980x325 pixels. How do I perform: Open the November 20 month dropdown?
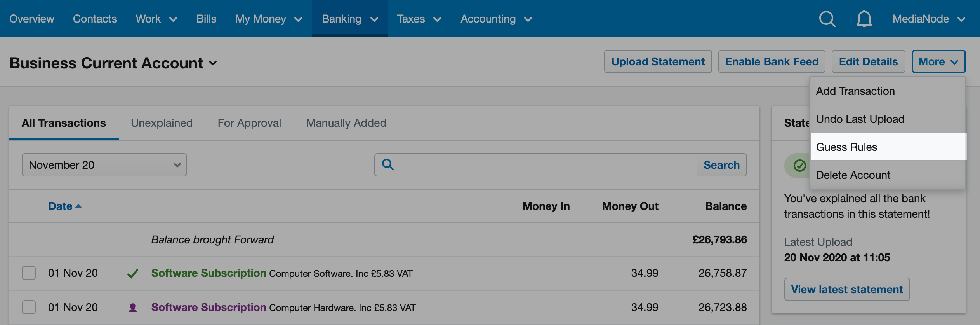coord(104,165)
